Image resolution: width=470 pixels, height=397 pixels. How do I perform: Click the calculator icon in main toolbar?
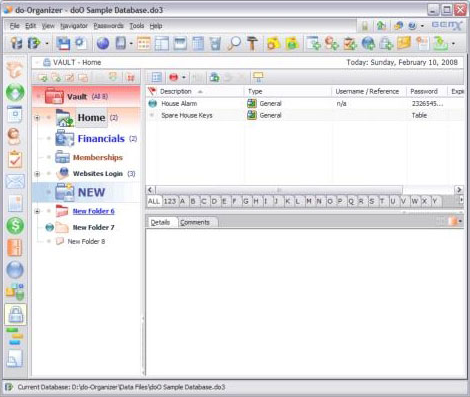(198, 43)
